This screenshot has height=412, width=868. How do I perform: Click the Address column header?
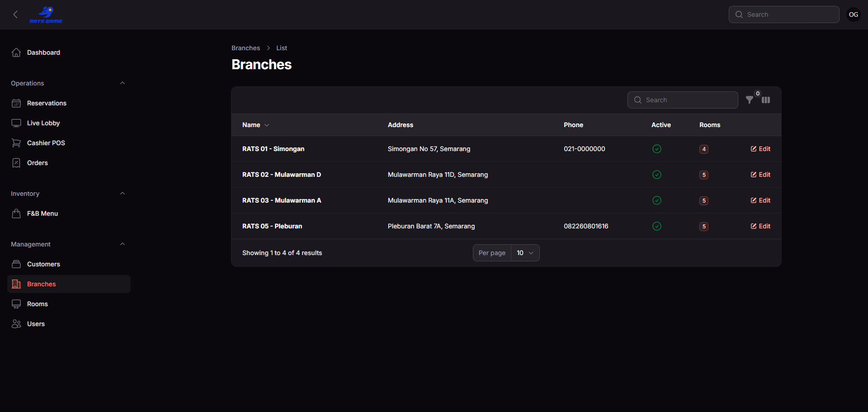[x=401, y=125]
